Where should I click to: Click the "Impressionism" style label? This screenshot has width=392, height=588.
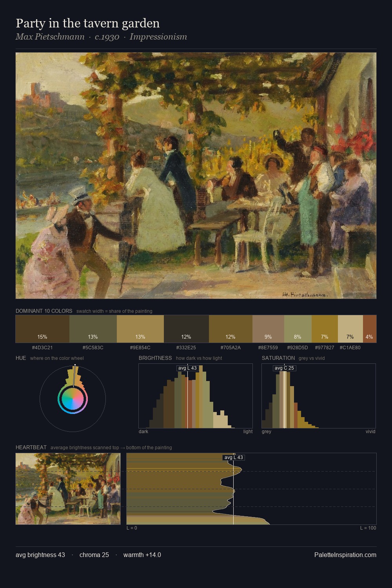(158, 37)
